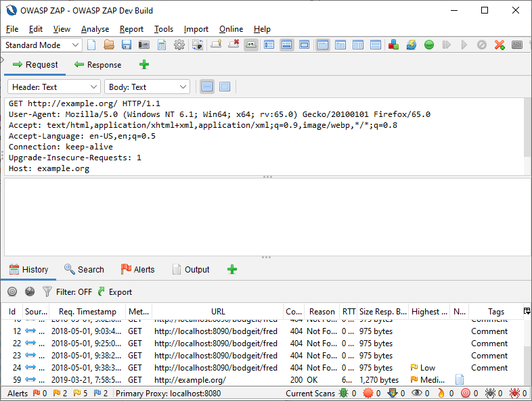
Task: Sort history by the URL column header
Action: click(218, 312)
